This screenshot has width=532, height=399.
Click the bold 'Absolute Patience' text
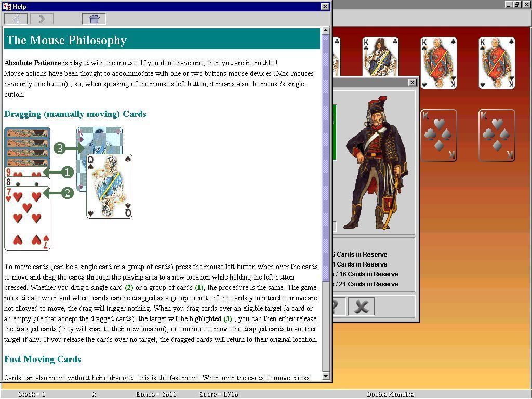click(x=33, y=63)
